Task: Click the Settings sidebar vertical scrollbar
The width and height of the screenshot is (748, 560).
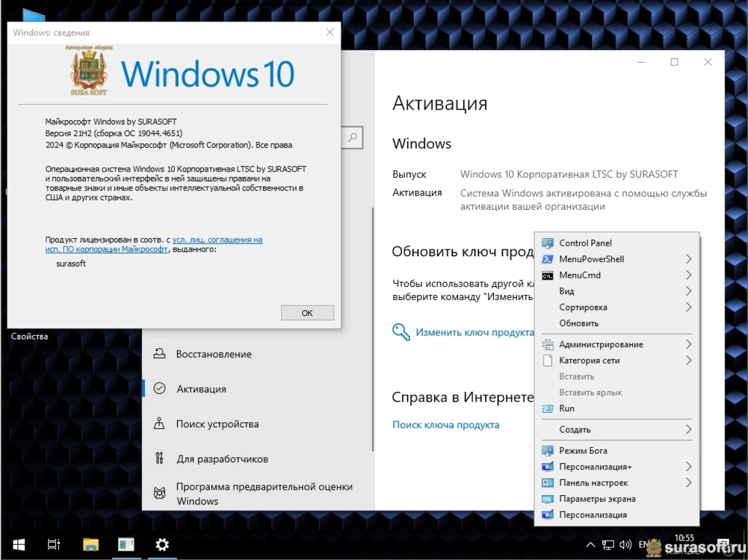Action: 373,329
